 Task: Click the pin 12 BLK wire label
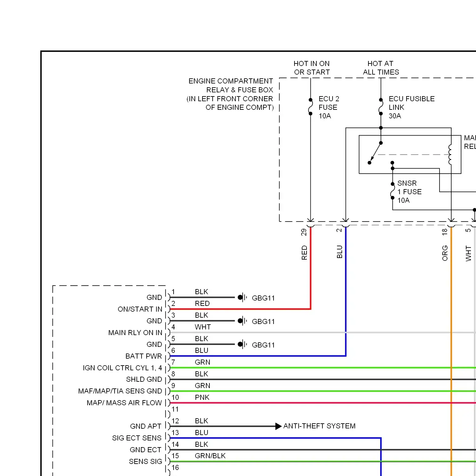pyautogui.click(x=202, y=421)
